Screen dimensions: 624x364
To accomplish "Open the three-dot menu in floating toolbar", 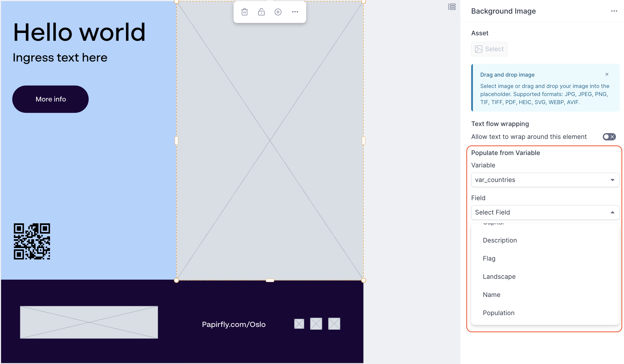I will 295,12.
